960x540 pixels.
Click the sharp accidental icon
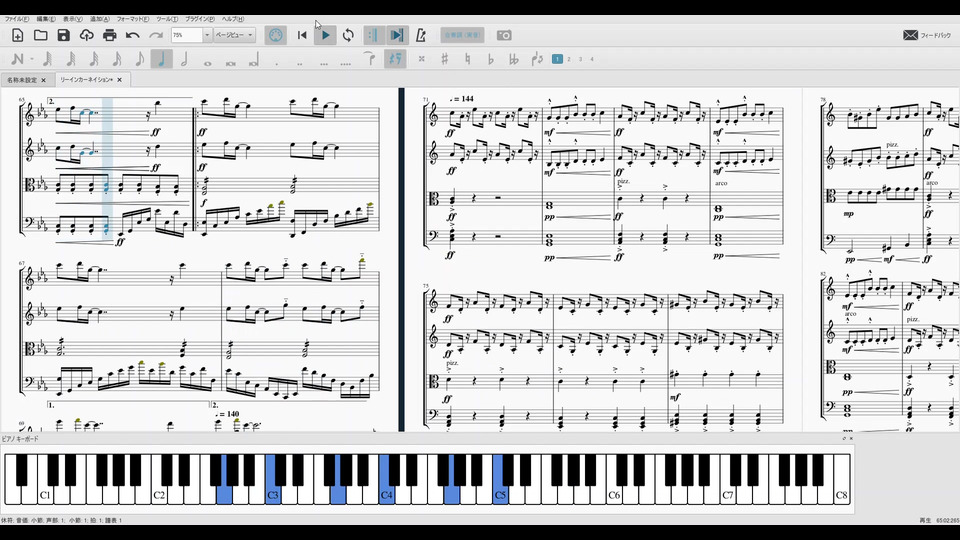pyautogui.click(x=444, y=59)
